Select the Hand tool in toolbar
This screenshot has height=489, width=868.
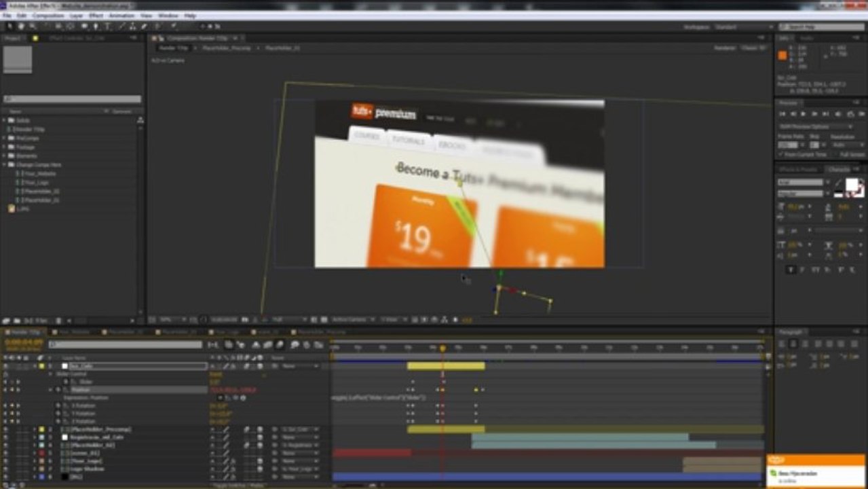[21, 26]
